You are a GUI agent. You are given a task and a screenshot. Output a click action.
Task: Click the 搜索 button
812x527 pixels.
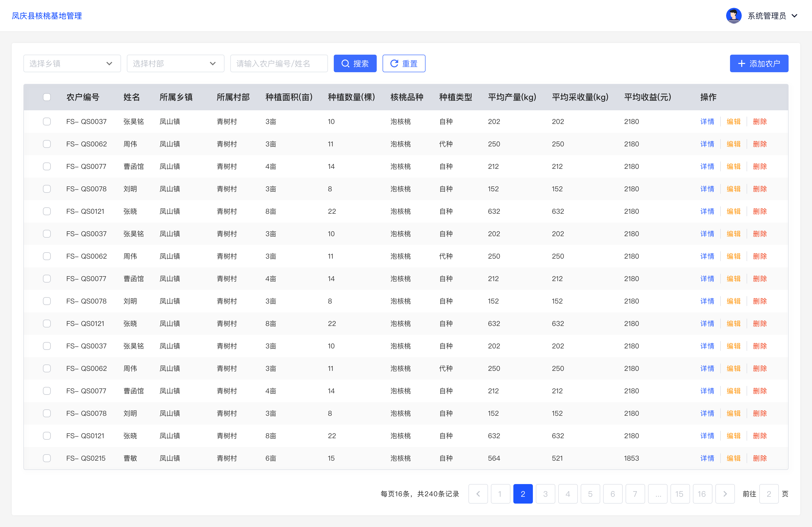[x=355, y=63]
